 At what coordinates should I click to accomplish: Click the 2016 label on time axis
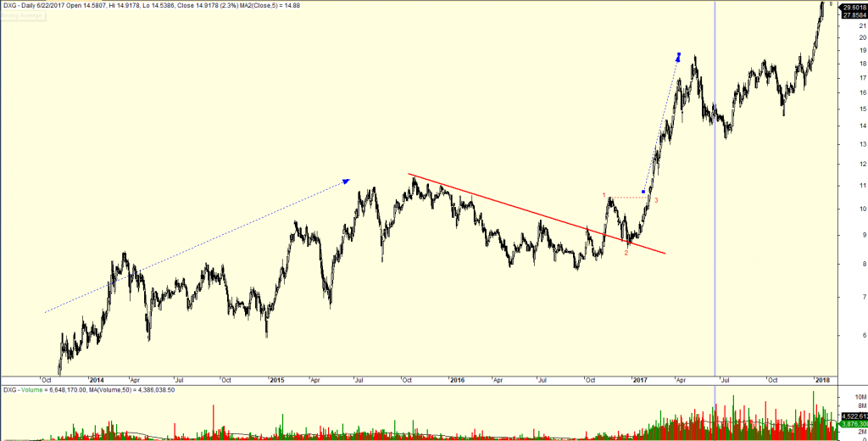click(x=457, y=381)
